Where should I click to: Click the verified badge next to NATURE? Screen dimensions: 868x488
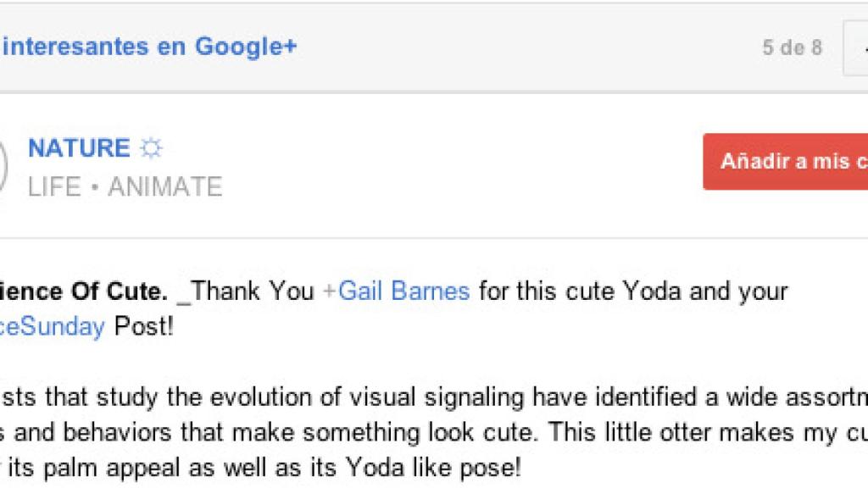[x=151, y=149]
